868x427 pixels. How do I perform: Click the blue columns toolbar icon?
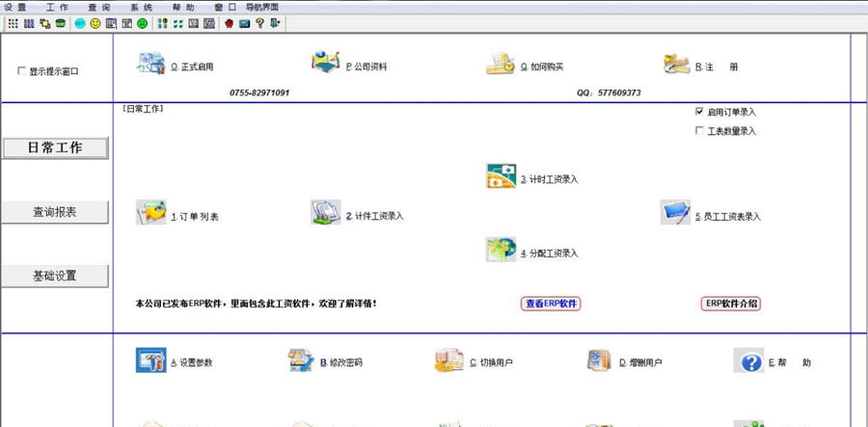(29, 23)
